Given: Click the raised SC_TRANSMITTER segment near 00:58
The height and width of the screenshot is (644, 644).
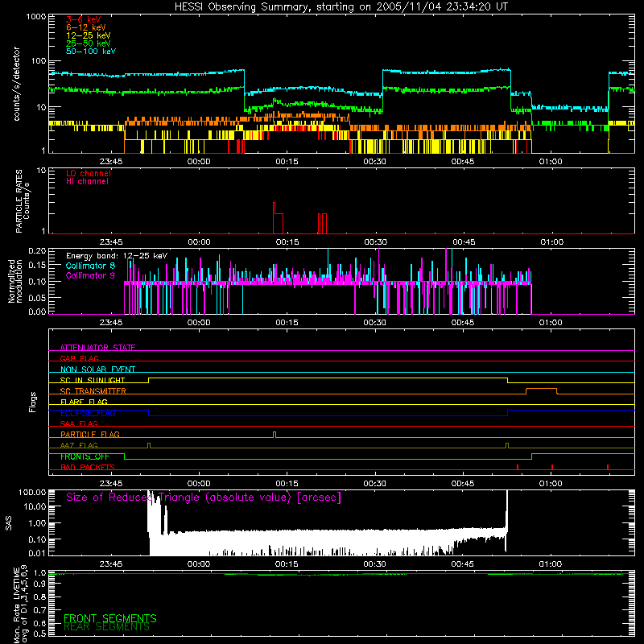Looking at the screenshot, I should click(541, 390).
